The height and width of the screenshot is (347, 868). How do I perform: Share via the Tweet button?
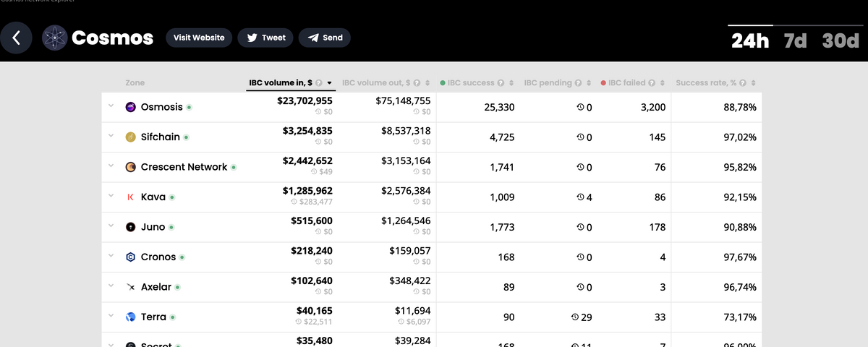point(265,38)
